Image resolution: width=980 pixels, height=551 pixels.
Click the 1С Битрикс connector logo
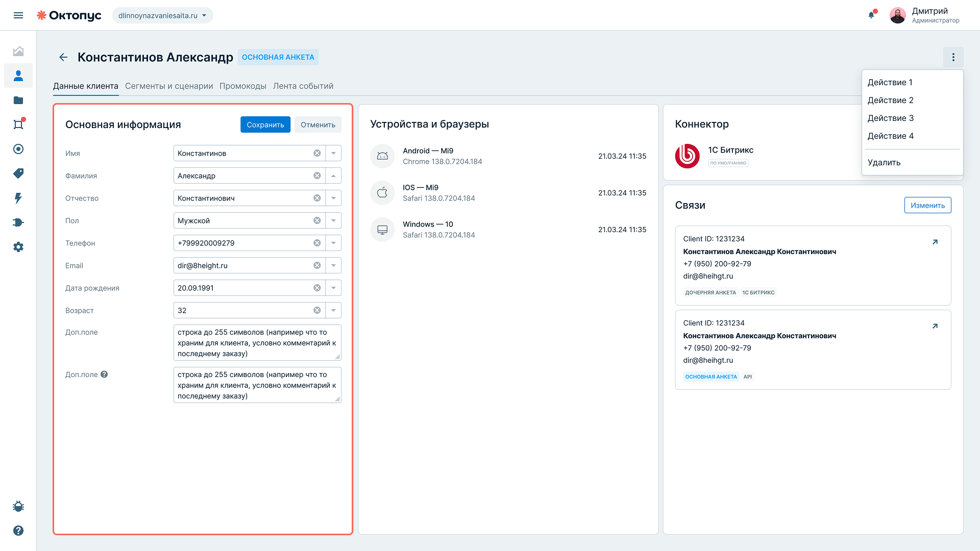click(688, 156)
